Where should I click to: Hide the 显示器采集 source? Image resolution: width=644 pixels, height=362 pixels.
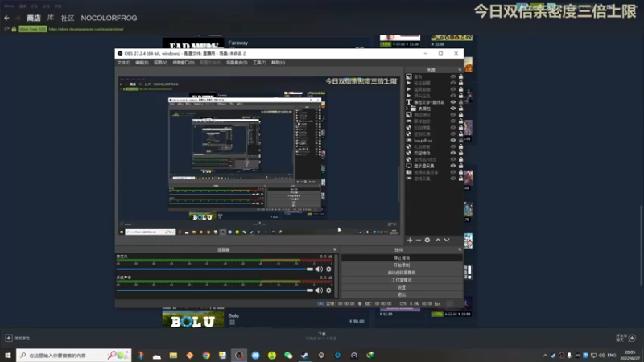(x=453, y=166)
